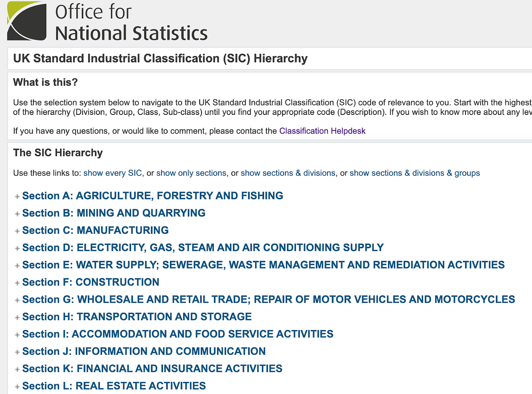
Task: Open Section I: Accommodation and Food Service Activities
Action: pos(178,334)
